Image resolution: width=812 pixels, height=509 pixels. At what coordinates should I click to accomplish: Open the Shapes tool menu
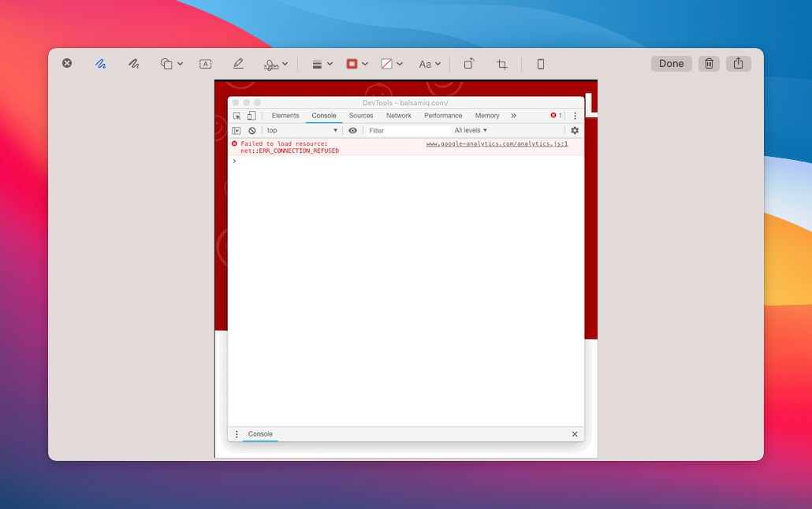[x=171, y=64]
